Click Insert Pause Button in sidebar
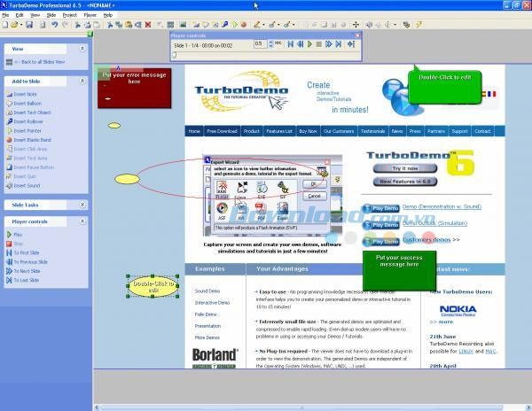This screenshot has width=532, height=411. 30,167
